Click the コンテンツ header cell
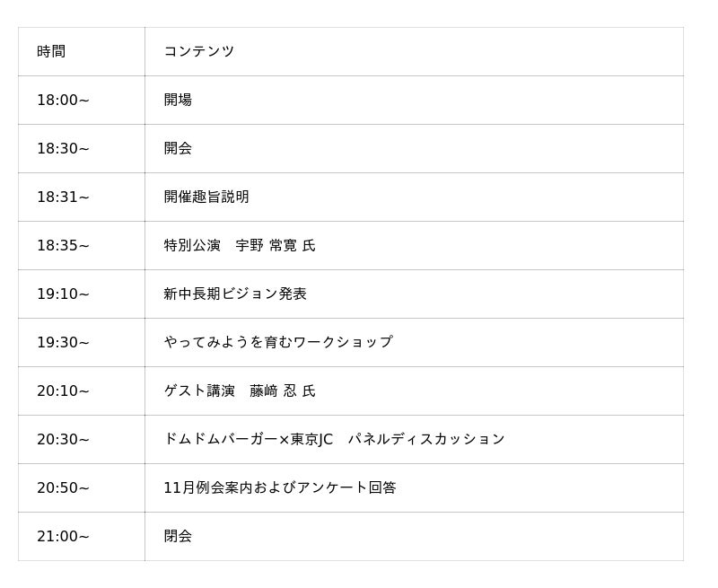Image resolution: width=718 pixels, height=588 pixels. pyautogui.click(x=198, y=52)
